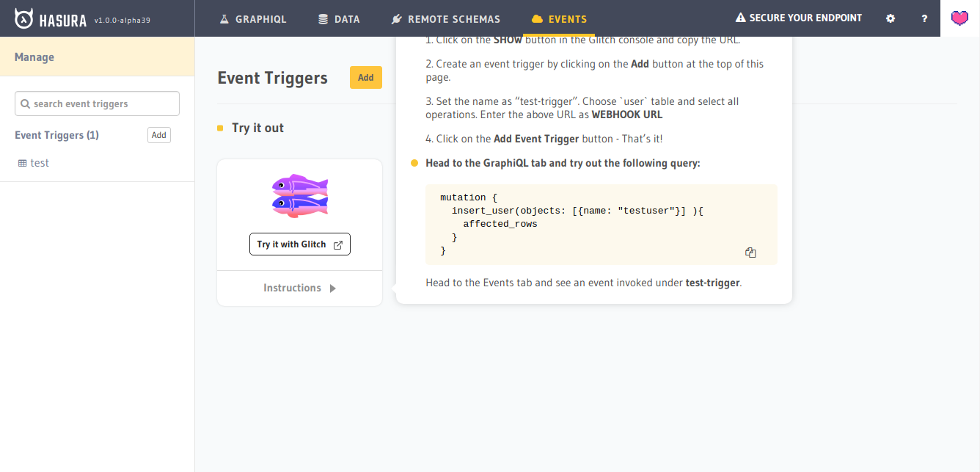Screen dimensions: 980x472
Task: Open the settings gear icon
Action: [x=890, y=18]
